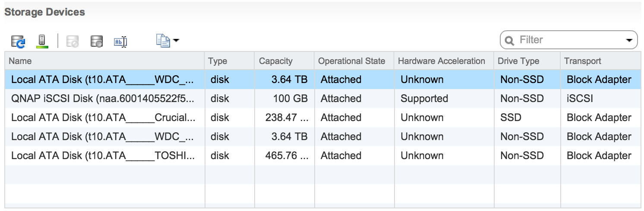Click the rename device icon
The height and width of the screenshot is (211, 644).
(120, 42)
